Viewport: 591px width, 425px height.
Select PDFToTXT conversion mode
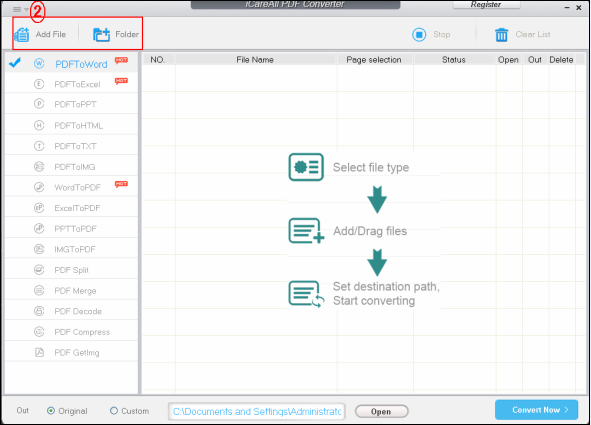tap(72, 146)
